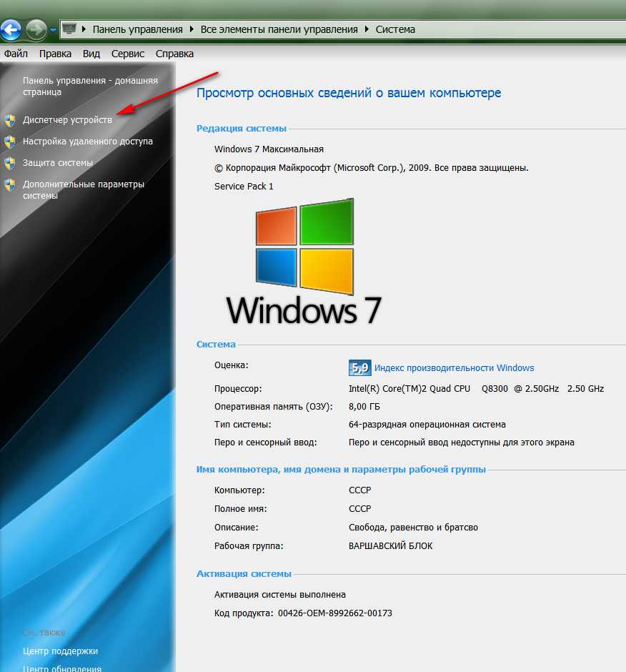Open the Сервис menu

[x=127, y=54]
